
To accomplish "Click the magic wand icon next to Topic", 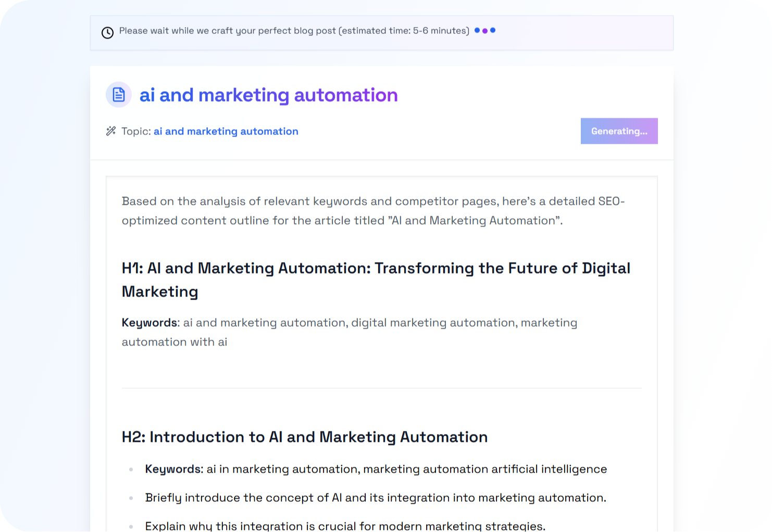I will [x=110, y=131].
